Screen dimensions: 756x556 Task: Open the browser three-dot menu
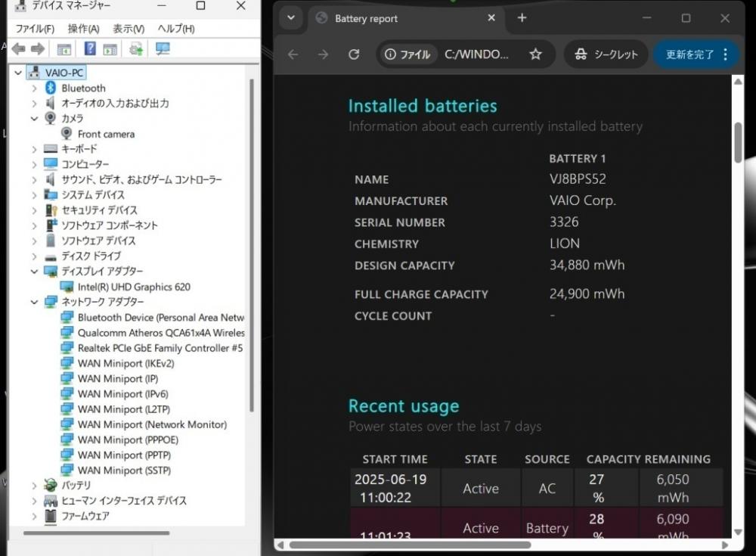[726, 54]
